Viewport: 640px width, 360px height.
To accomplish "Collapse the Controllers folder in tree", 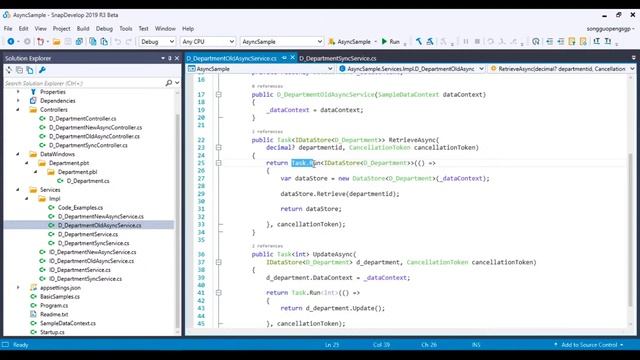I will point(18,109).
